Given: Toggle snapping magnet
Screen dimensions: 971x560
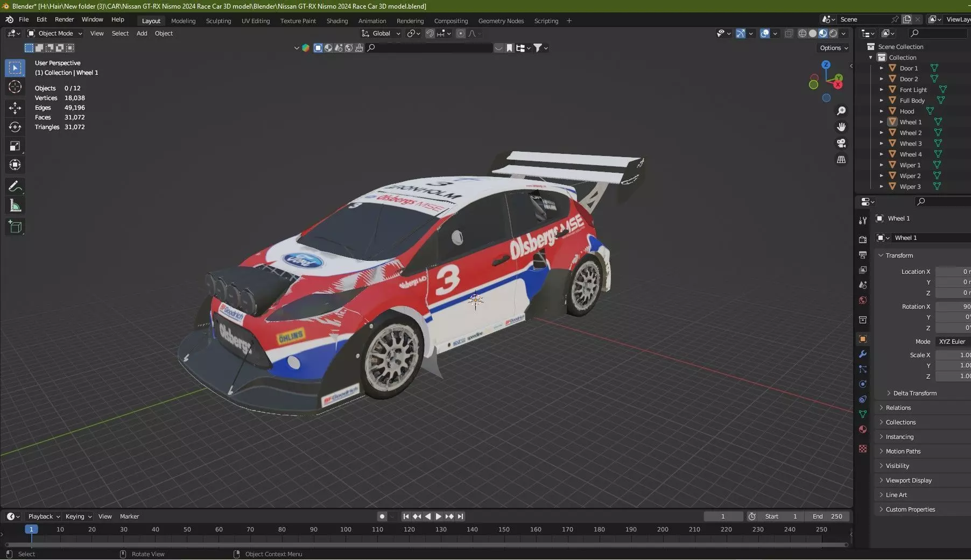Looking at the screenshot, I should (430, 33).
